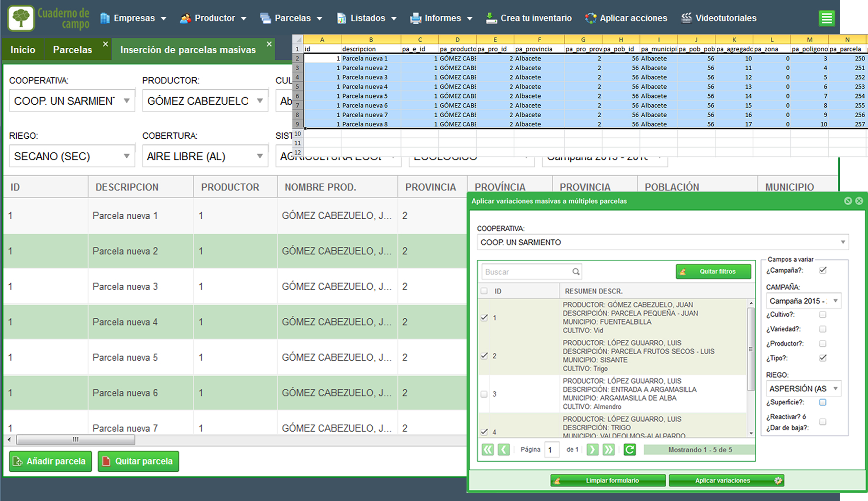Image resolution: width=868 pixels, height=501 pixels.
Task: Select row Parcela nueva 3 in grid
Action: click(x=235, y=286)
